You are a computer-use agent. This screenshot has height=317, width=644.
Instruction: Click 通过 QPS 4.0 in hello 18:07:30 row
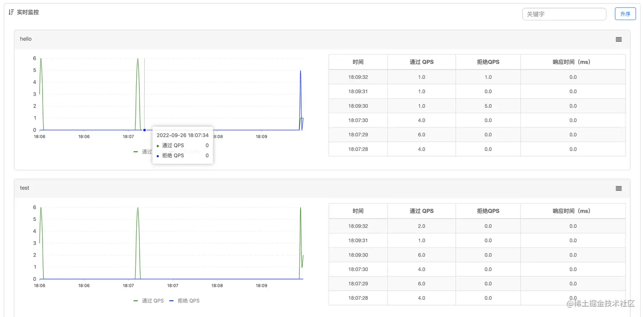[422, 121]
